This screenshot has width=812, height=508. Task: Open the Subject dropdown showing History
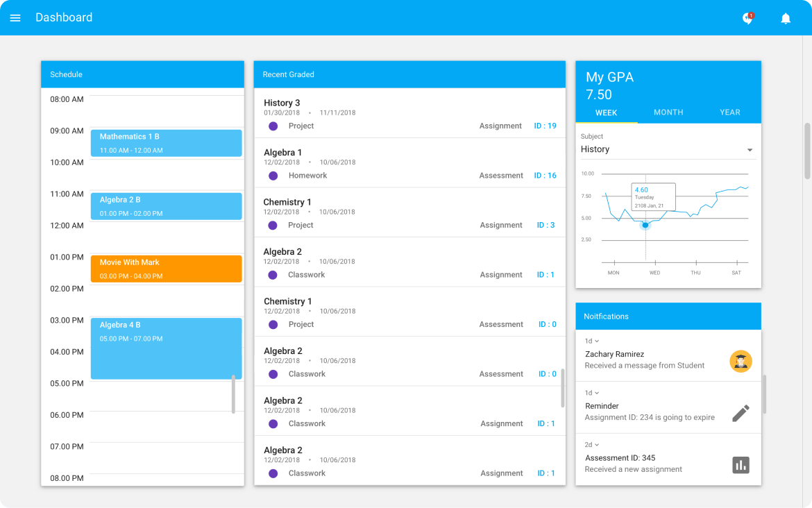click(x=667, y=149)
